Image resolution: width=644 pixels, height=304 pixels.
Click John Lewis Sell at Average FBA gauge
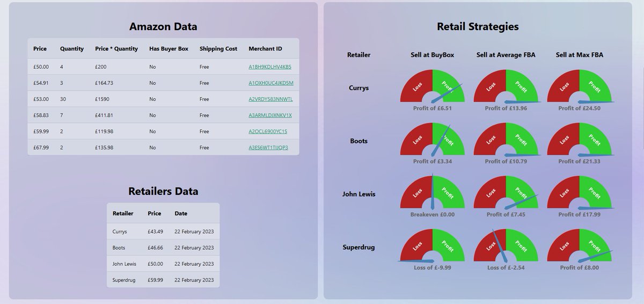tap(506, 192)
